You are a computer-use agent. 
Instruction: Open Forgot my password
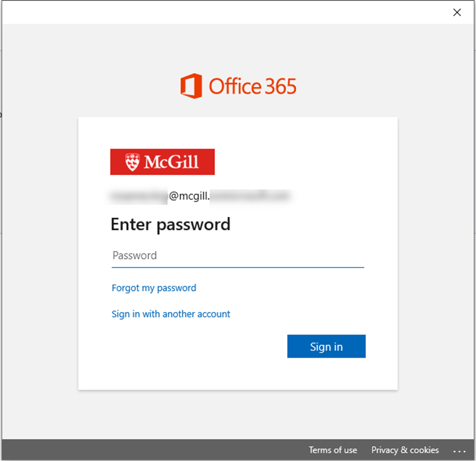click(154, 288)
